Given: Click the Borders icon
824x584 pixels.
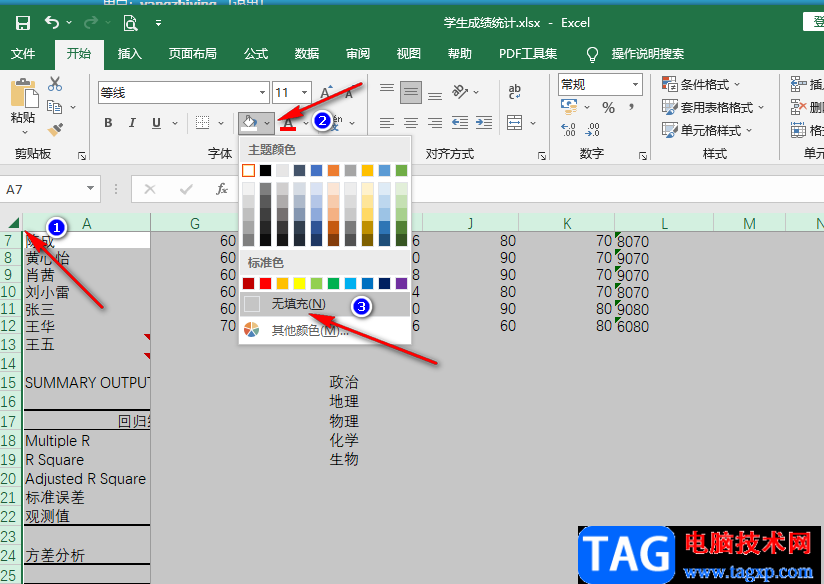Looking at the screenshot, I should (x=202, y=123).
